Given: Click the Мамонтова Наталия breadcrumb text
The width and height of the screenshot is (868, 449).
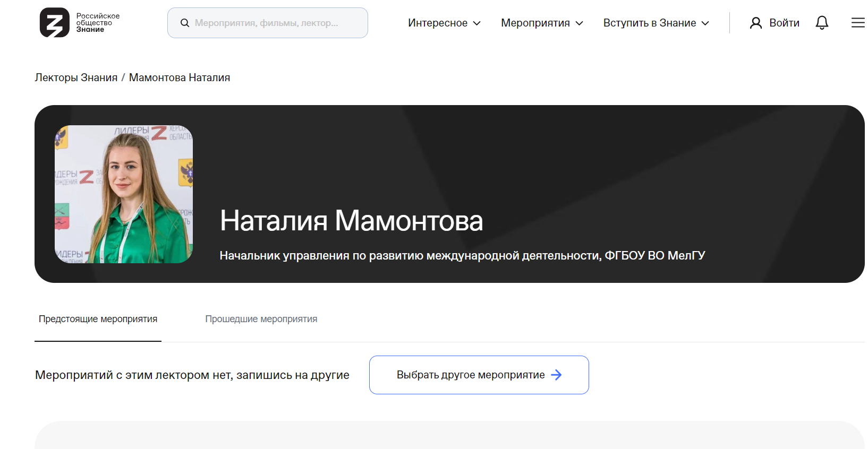Looking at the screenshot, I should coord(180,77).
